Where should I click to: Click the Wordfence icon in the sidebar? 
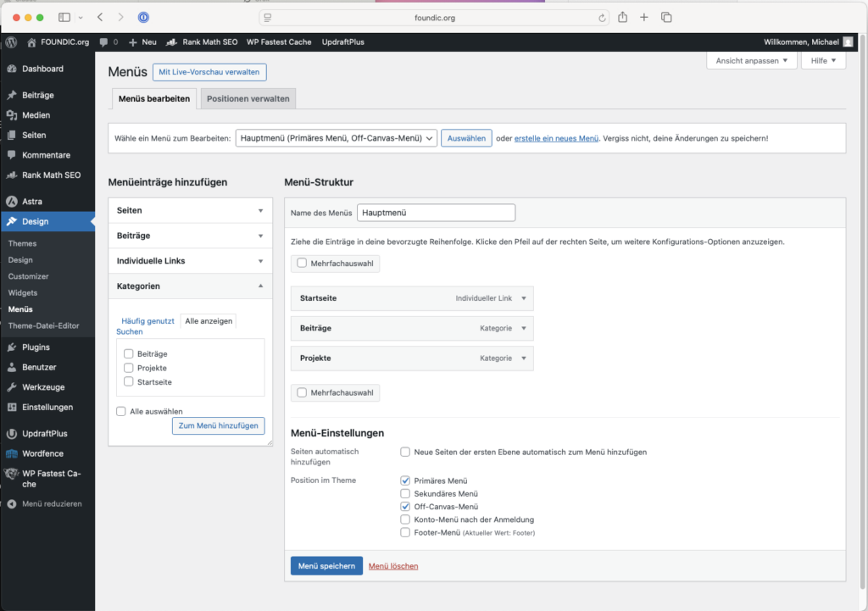click(12, 453)
